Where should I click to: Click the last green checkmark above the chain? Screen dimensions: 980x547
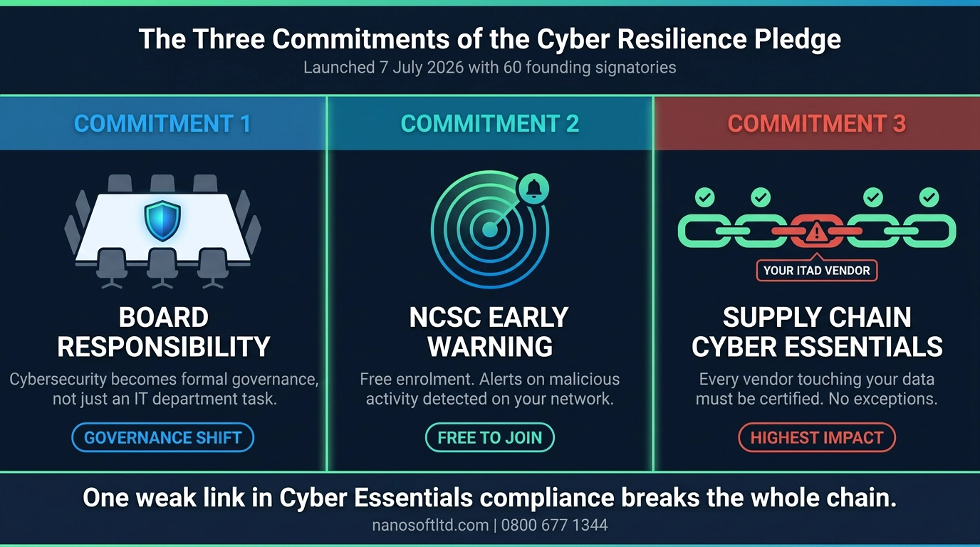[929, 197]
